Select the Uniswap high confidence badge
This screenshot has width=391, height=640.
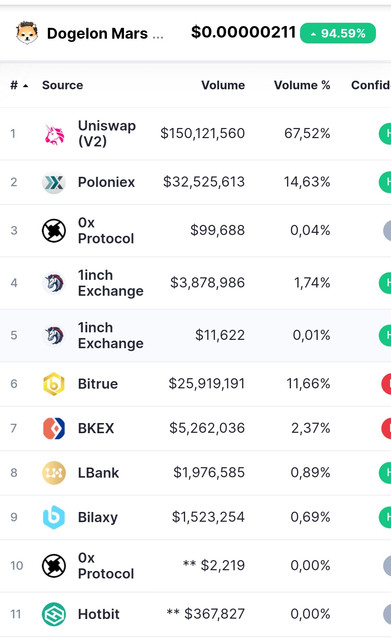tap(385, 133)
